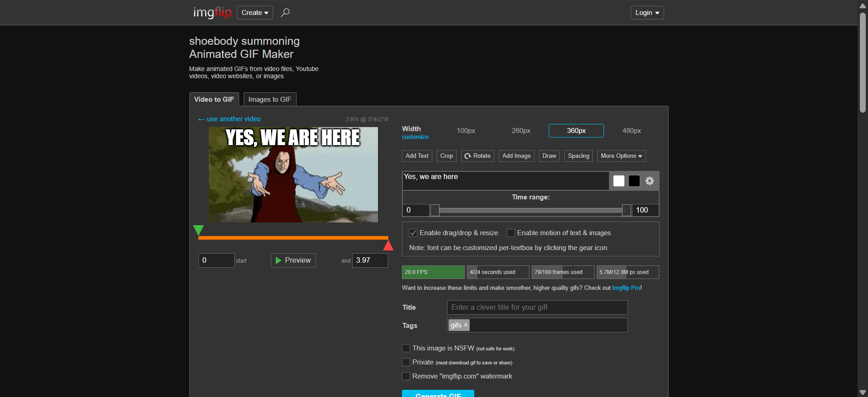
Task: Click the 20.0 FPS indicator
Action: pyautogui.click(x=433, y=272)
